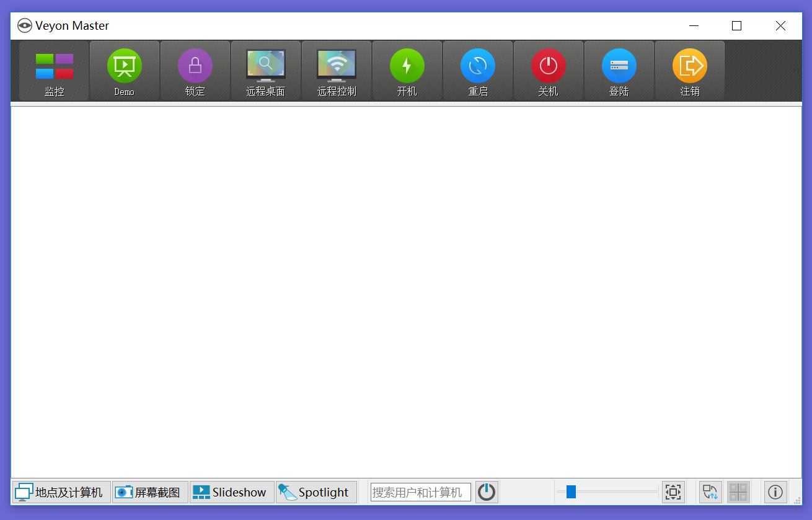Select the 监控 monitoring mode icon

(x=53, y=71)
